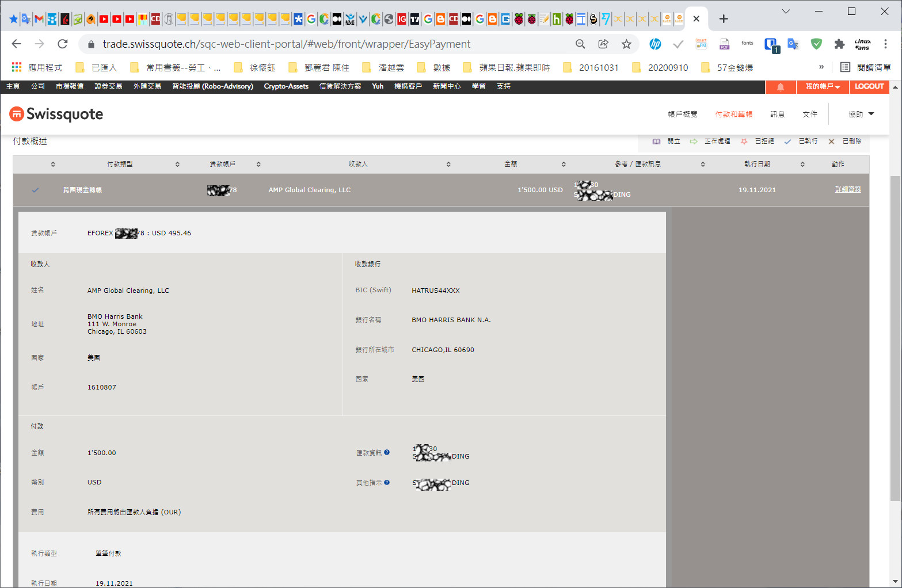Open the 閱讀清單 reading list
The image size is (902, 588).
(866, 68)
